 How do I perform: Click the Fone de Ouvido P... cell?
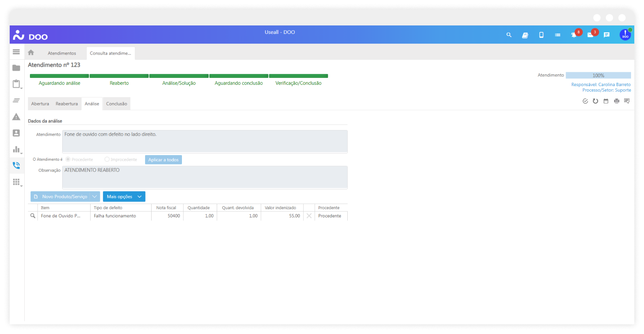tap(64, 216)
